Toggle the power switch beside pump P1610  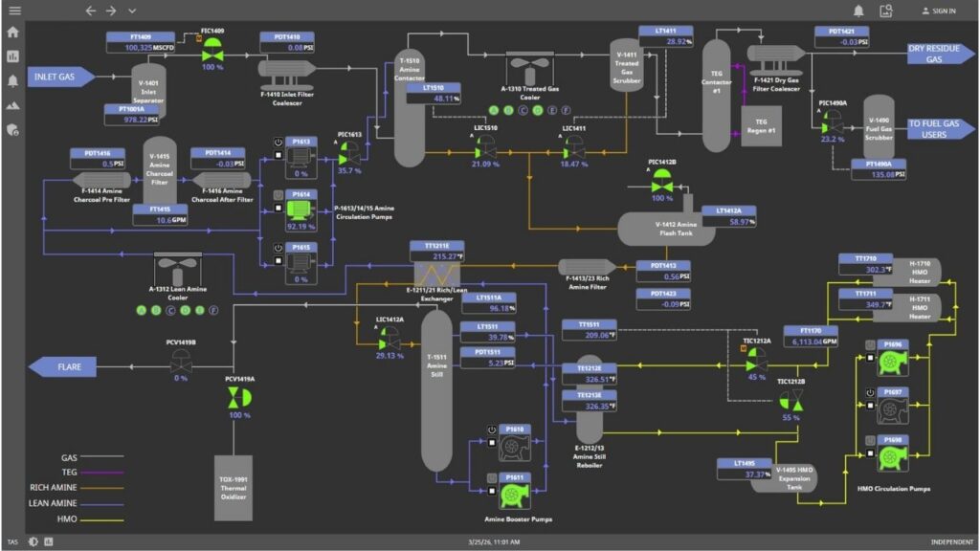491,430
